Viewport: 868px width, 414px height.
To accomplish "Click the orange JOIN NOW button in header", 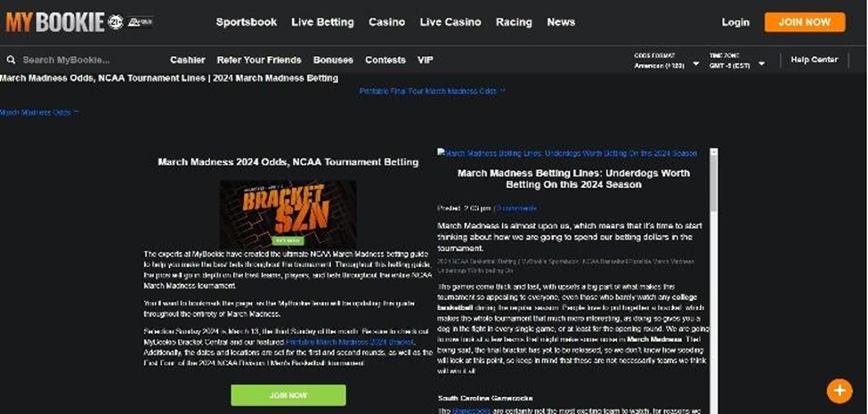I will point(804,22).
